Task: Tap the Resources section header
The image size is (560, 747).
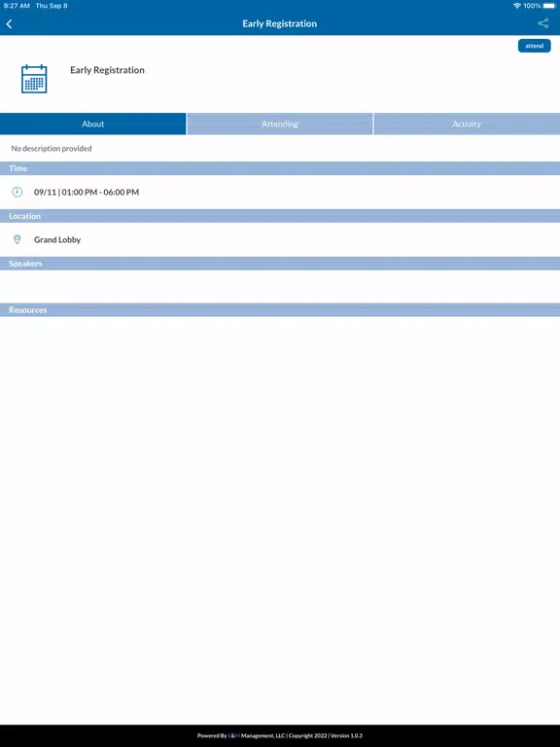Action: 280,310
